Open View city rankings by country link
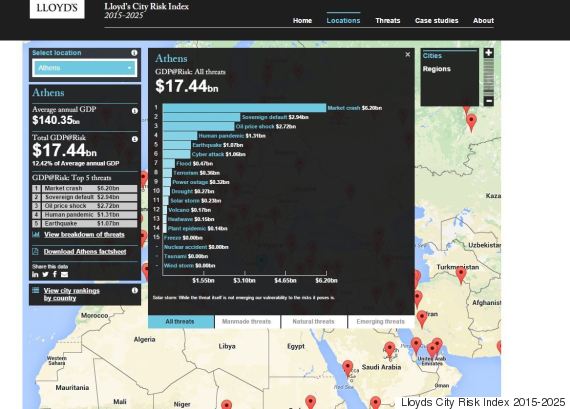Screen dimensions: 570x409 (x=72, y=294)
